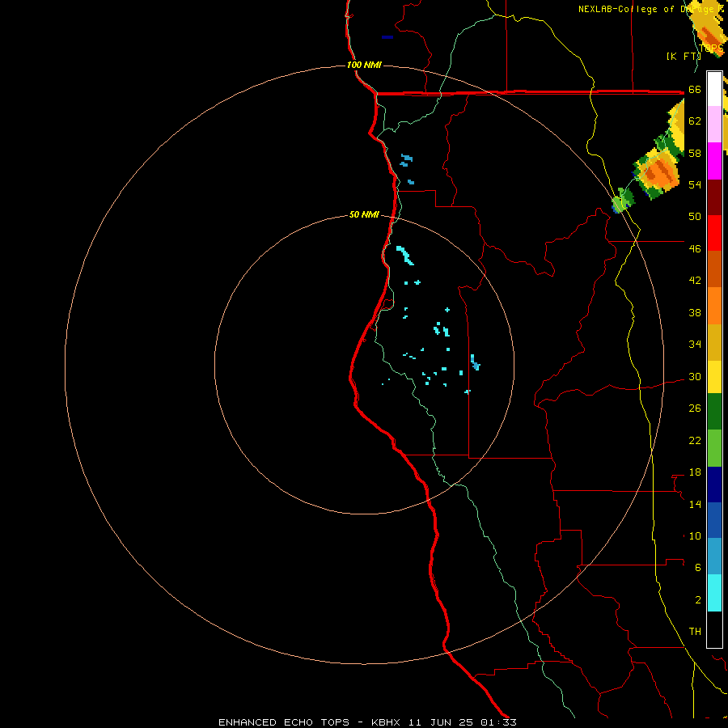728x728 pixels.
Task: Click the navy 14-18 kft legend swatch
Action: (714, 485)
